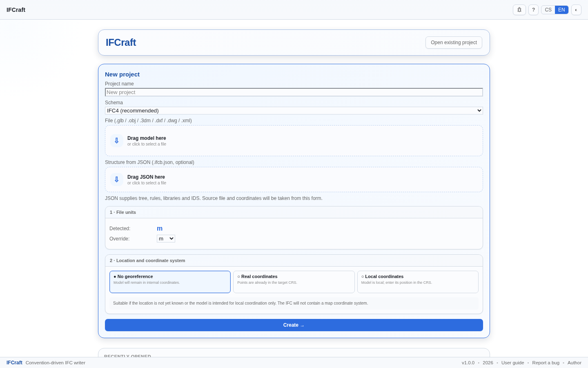Click the "2026" year in footer
This screenshot has width=588, height=368.
coord(488,363)
